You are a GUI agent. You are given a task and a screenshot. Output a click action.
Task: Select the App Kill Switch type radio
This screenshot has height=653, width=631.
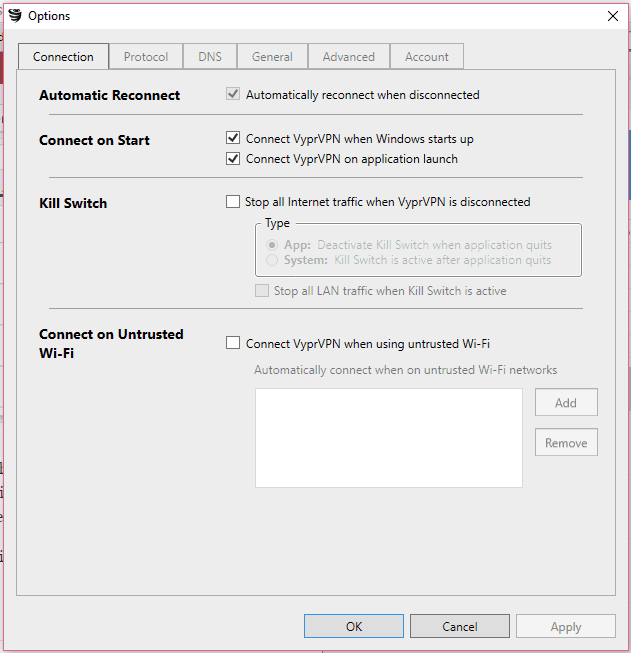270,245
